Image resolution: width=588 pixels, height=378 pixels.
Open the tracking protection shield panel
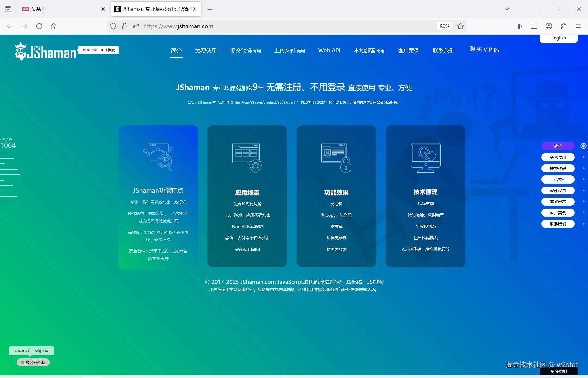click(x=113, y=26)
